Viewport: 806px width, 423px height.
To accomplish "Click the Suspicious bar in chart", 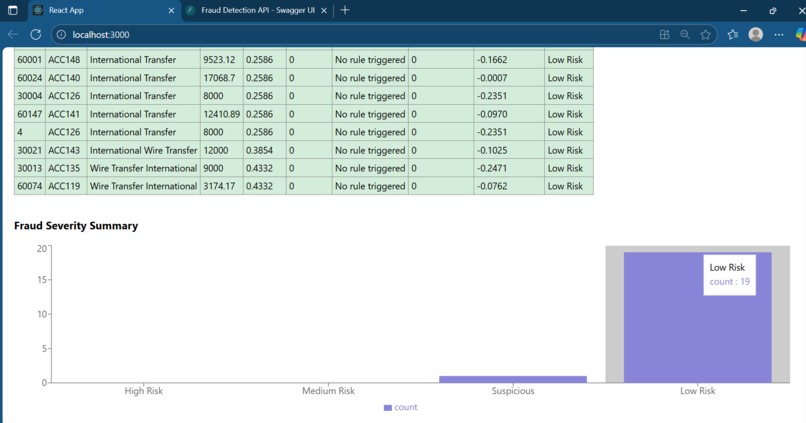I will click(513, 379).
